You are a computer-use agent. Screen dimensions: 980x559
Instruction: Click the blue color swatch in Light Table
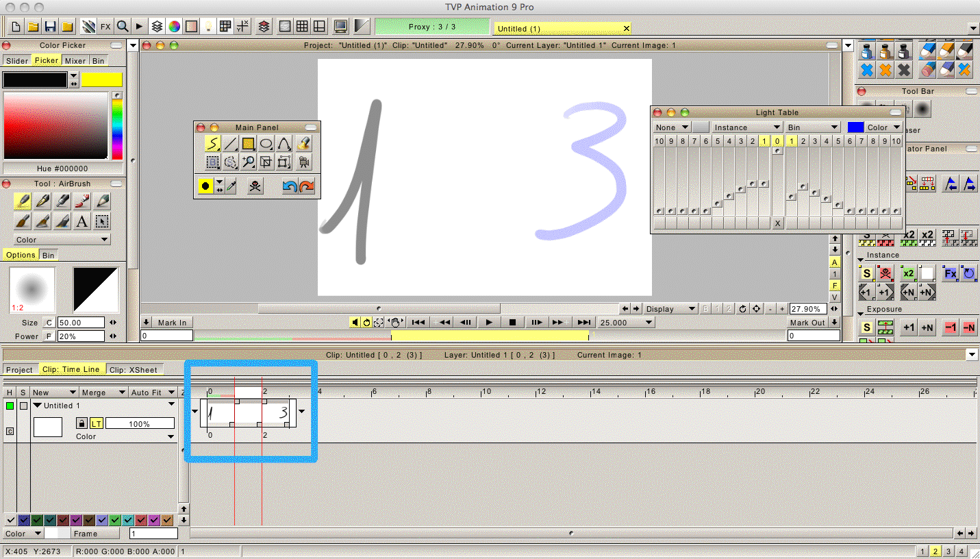(855, 127)
